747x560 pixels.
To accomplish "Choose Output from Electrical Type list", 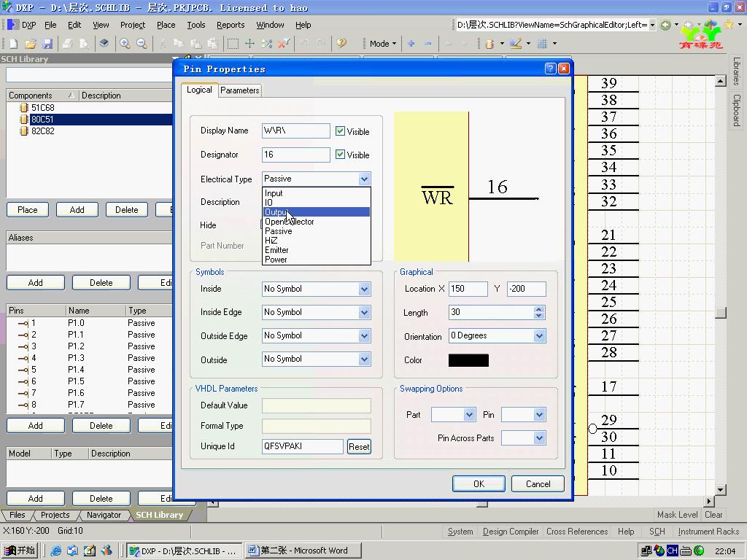I will click(317, 212).
